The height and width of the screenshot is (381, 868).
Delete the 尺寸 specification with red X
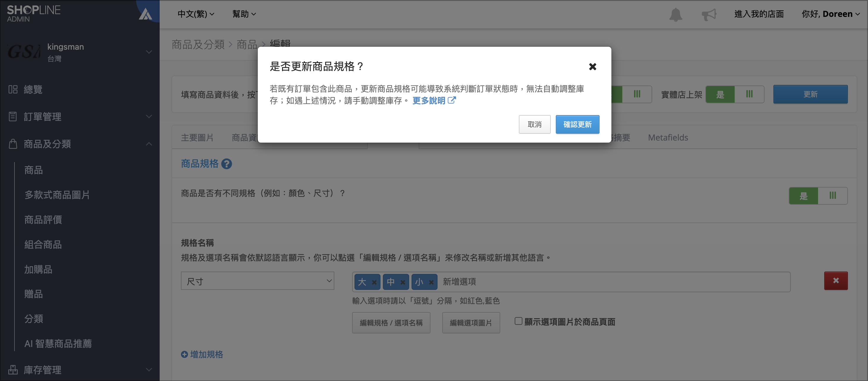click(x=836, y=281)
